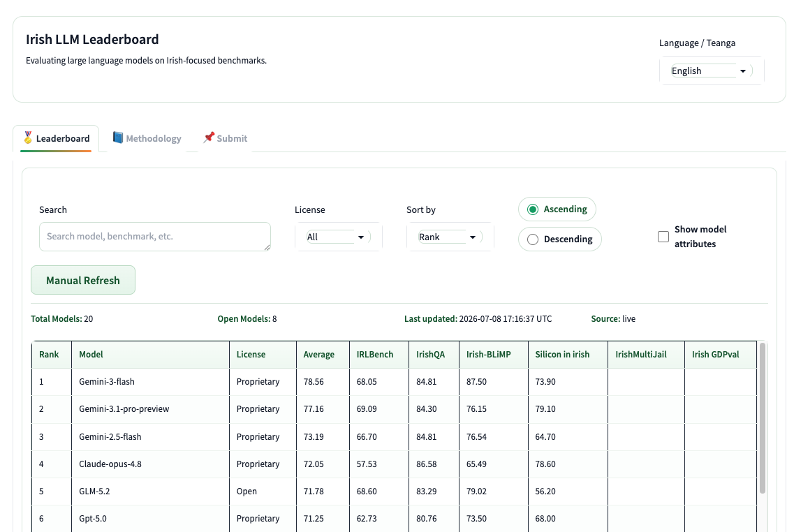Viewport: 787px width, 532px height.
Task: Open the Sort by Rank dropdown
Action: tap(450, 237)
